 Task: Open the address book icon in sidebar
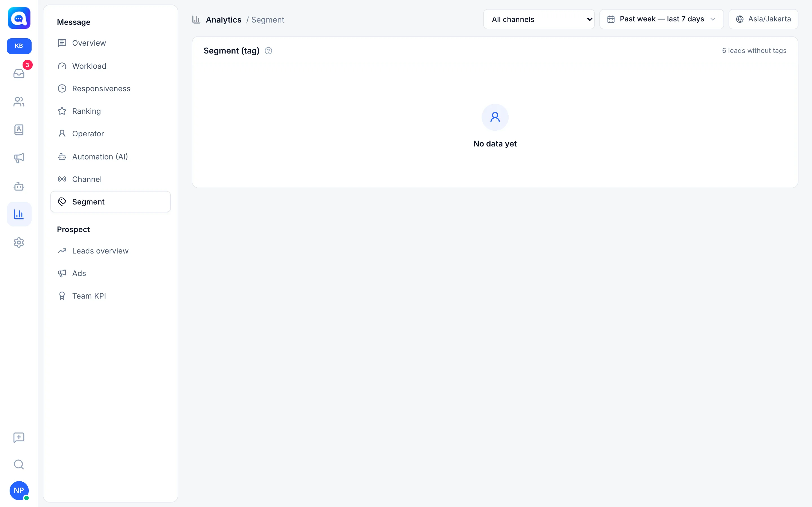[19, 130]
